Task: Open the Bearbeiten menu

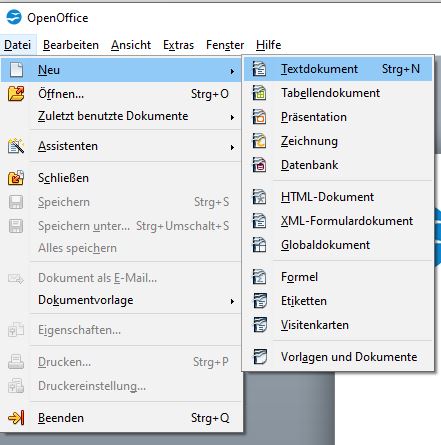Action: coord(71,45)
